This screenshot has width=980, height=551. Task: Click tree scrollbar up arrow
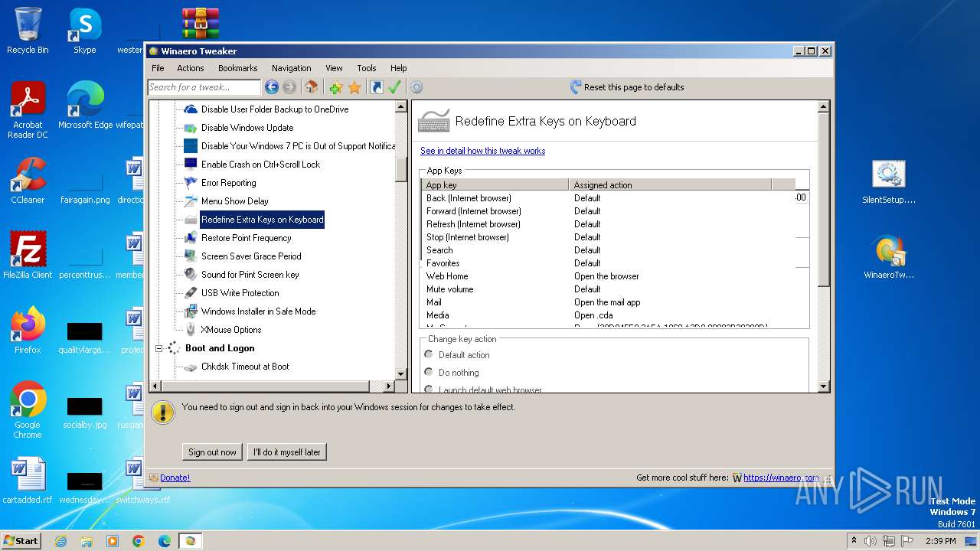tap(401, 107)
